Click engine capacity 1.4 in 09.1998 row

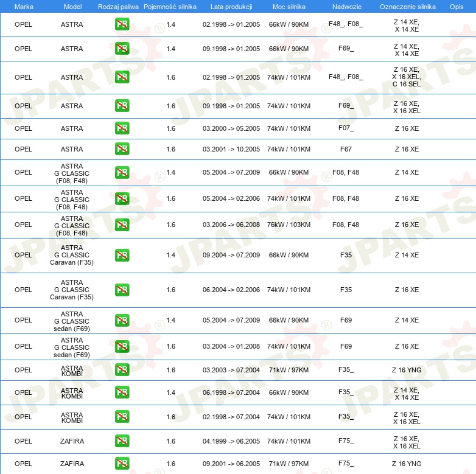[170, 49]
